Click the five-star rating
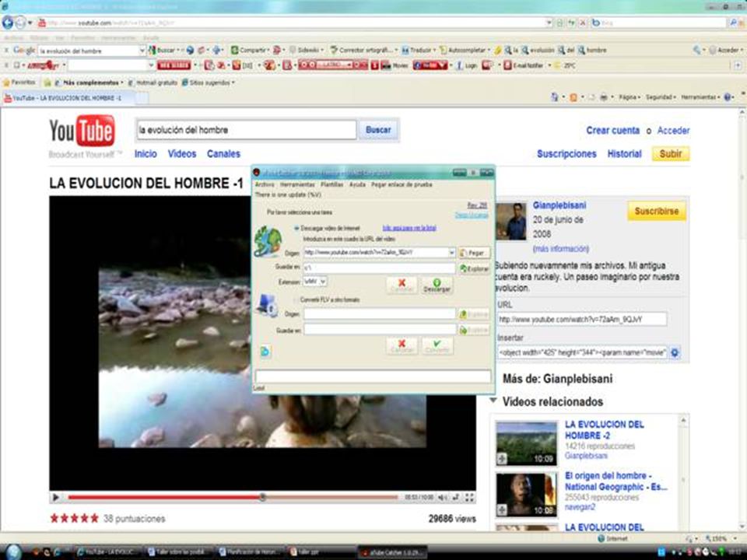 (x=75, y=519)
